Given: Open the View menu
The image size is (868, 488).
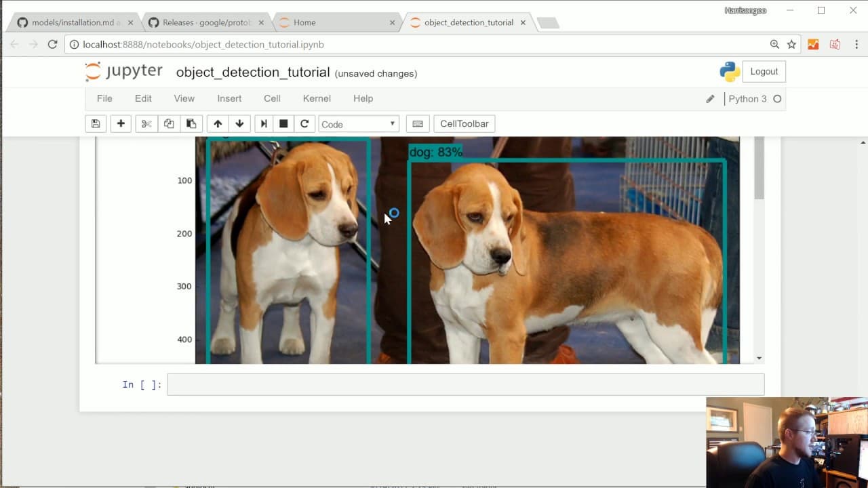Looking at the screenshot, I should [x=184, y=98].
